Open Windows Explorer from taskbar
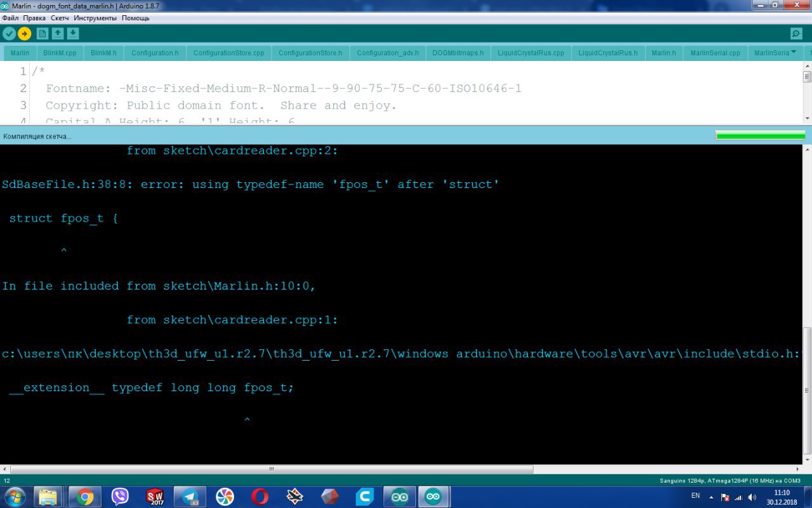The image size is (812, 508). pyautogui.click(x=49, y=497)
